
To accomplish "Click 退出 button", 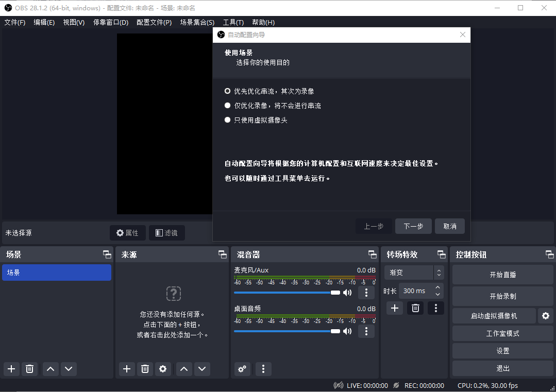I will pyautogui.click(x=503, y=368).
